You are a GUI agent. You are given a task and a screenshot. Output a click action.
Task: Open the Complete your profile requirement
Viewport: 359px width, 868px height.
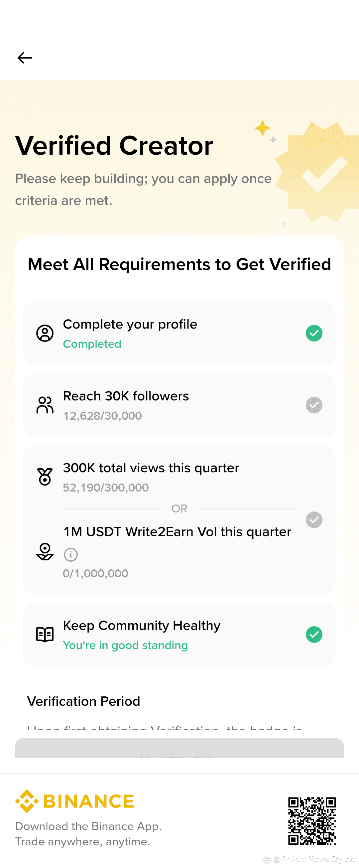click(x=130, y=325)
